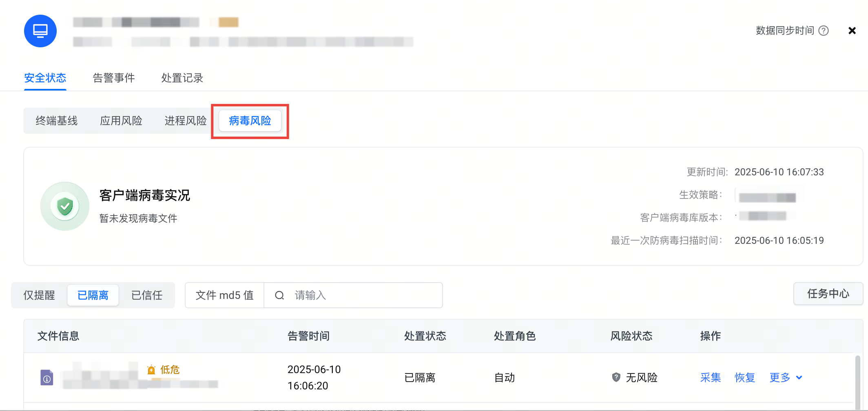Screen dimensions: 868x411
Task: Select the 已隔离 filter
Action: click(x=93, y=295)
